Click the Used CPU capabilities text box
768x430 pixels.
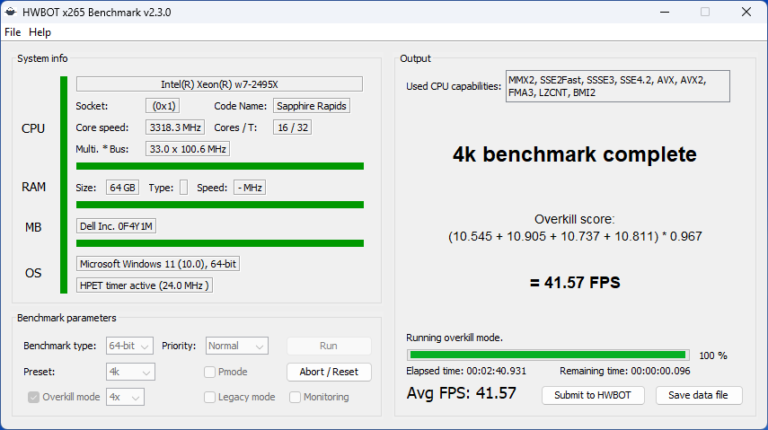point(618,86)
